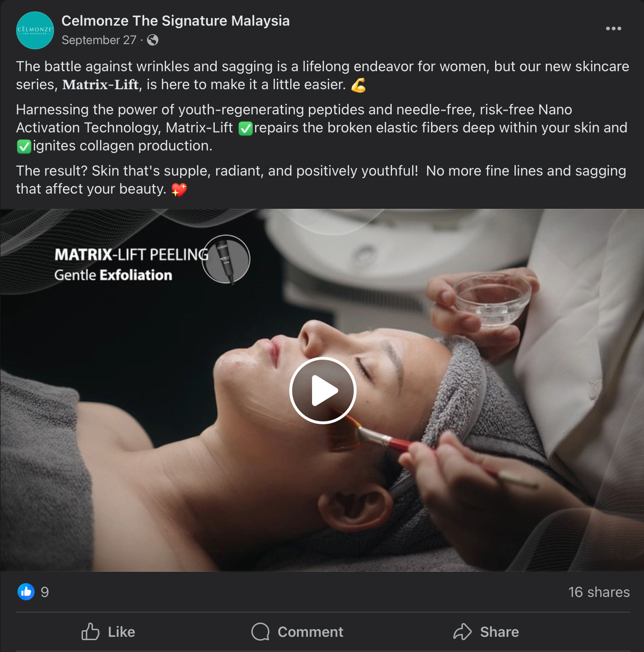
Task: Click the September 27 post timestamp
Action: (x=99, y=40)
